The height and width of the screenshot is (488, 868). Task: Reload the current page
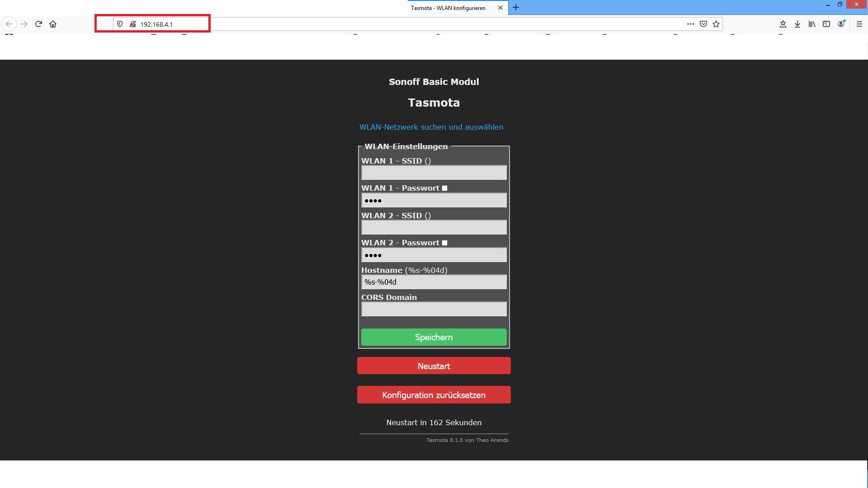(x=38, y=24)
